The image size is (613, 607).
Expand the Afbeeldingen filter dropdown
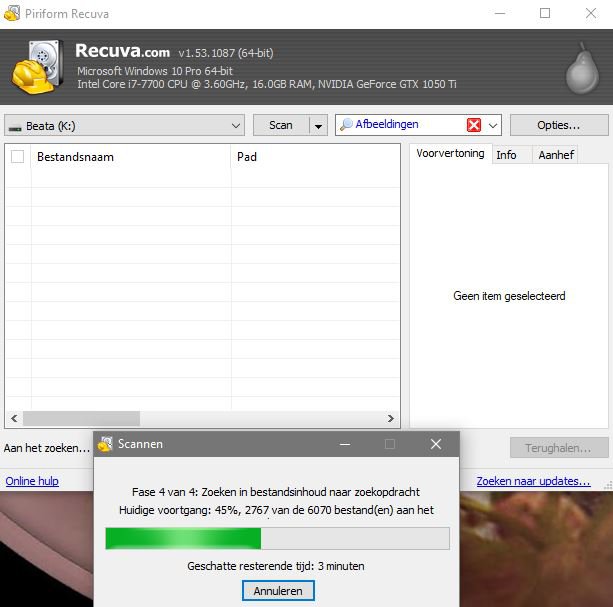[x=493, y=125]
